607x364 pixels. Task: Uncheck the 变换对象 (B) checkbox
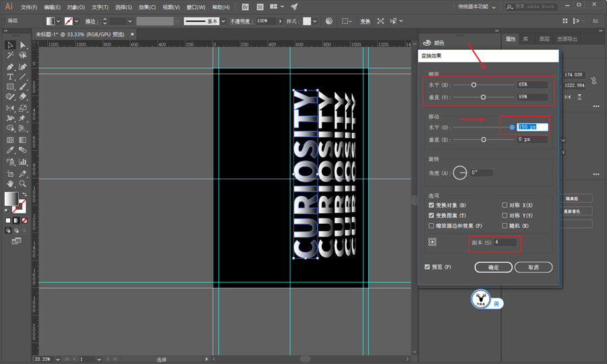click(x=432, y=205)
